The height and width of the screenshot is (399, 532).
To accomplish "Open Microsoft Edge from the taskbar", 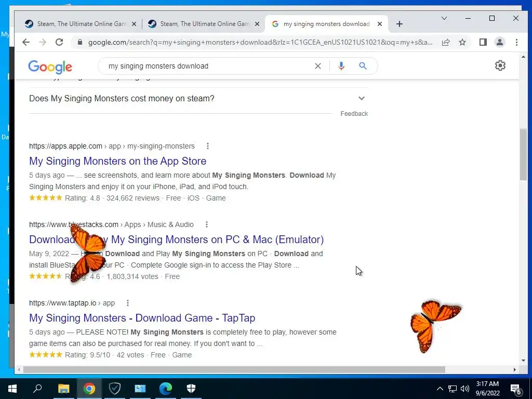I will 166,389.
